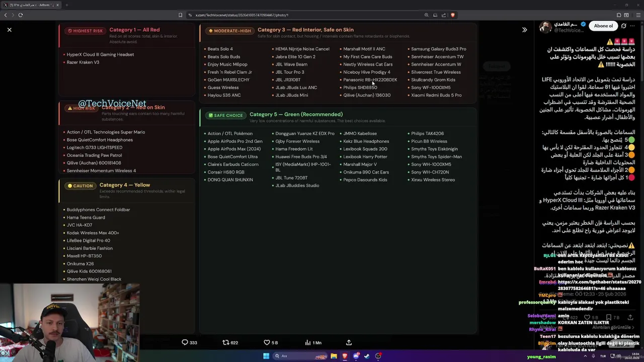Click the taskbar search box labeled Ara
The image size is (644, 362).
[299, 356]
